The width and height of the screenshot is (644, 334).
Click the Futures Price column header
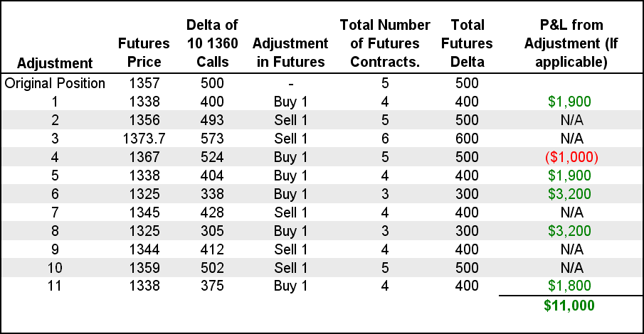tap(144, 53)
